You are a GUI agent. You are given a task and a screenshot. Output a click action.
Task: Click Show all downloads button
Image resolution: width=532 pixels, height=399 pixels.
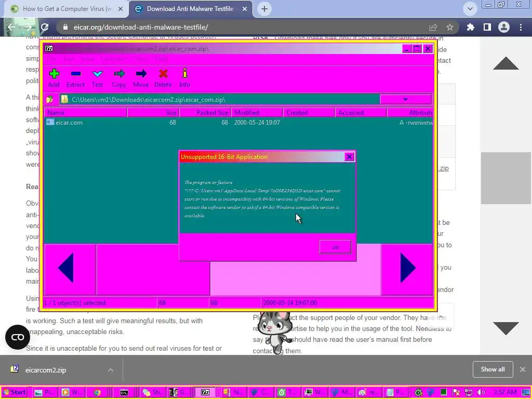(x=493, y=369)
